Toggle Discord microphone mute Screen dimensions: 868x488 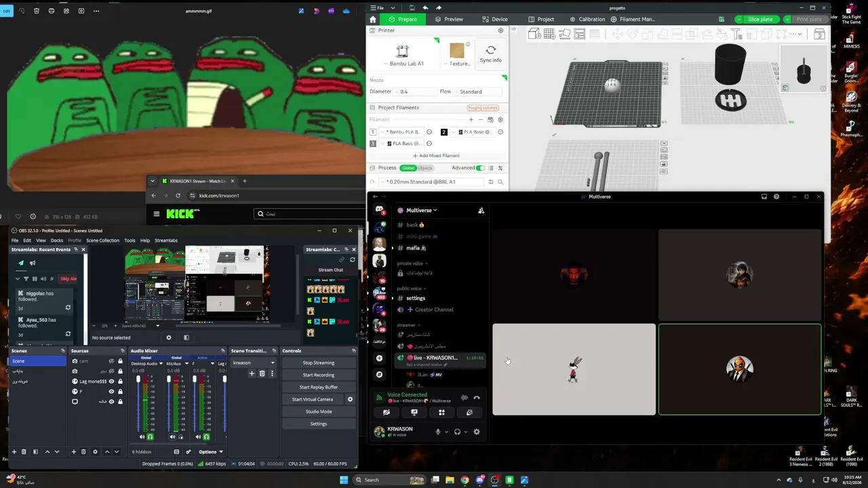437,432
